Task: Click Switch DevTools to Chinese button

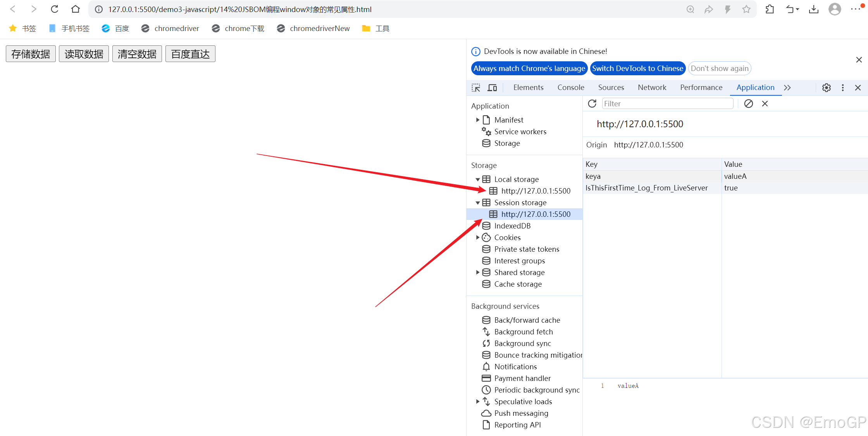Action: 637,68
